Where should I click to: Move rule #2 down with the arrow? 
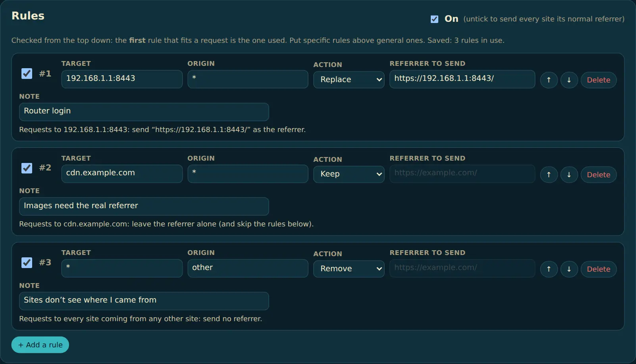tap(569, 174)
